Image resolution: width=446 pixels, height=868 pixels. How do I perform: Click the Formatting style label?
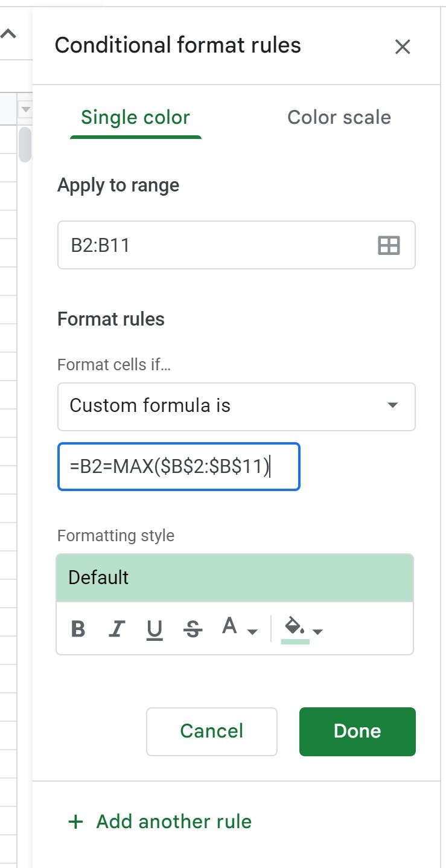(x=116, y=536)
